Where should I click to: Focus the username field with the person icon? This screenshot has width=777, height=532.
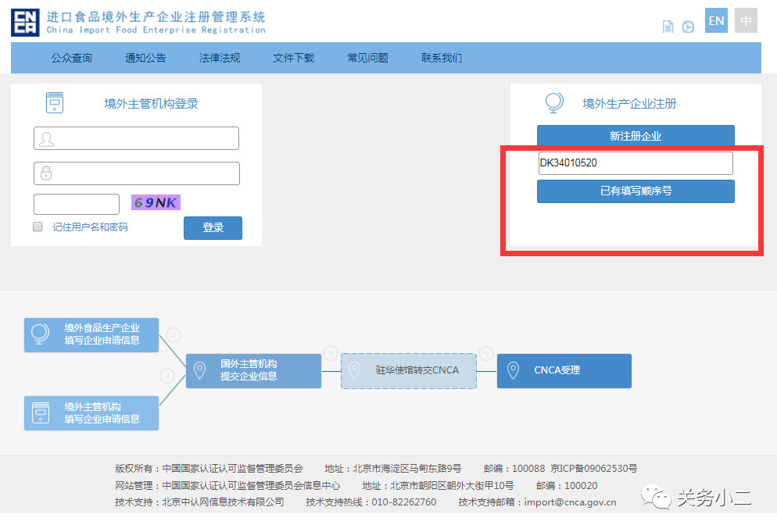pos(137,138)
